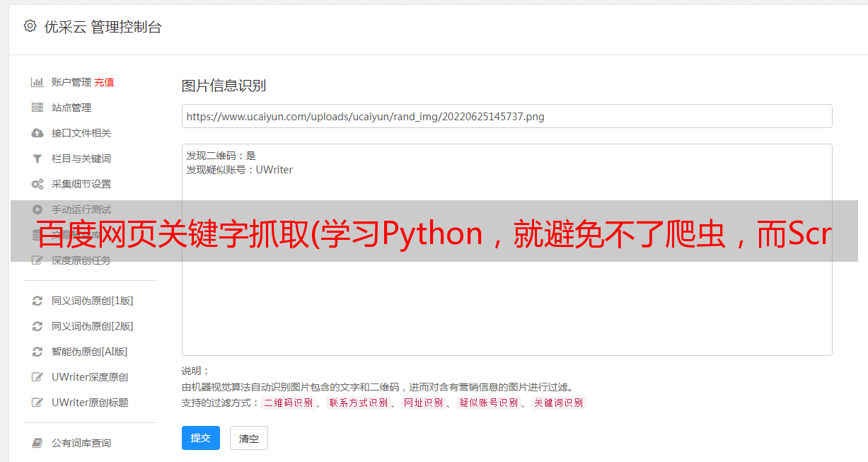Navigate to UWriter原创标题
The width and height of the screenshot is (868, 462).
pos(90,403)
